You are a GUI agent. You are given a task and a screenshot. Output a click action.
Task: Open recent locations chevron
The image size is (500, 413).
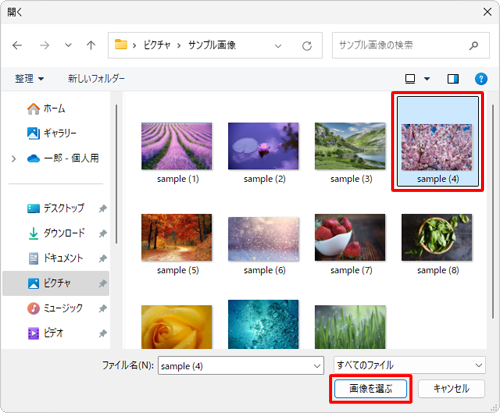click(68, 45)
